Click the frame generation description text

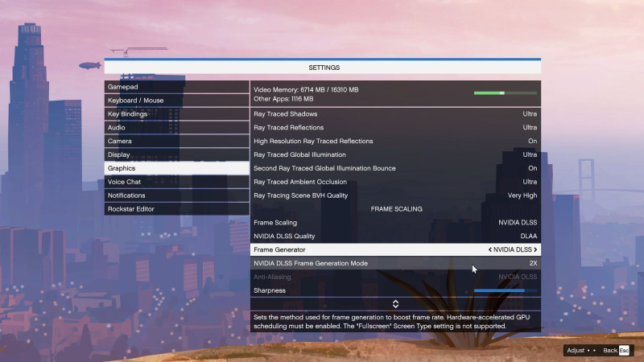[391, 321]
